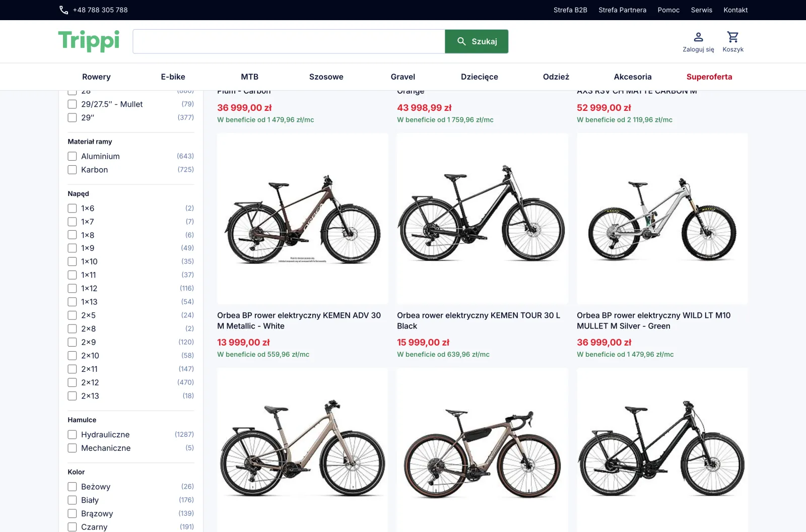Open the Superoferta section
The width and height of the screenshot is (806, 532).
[x=709, y=77]
